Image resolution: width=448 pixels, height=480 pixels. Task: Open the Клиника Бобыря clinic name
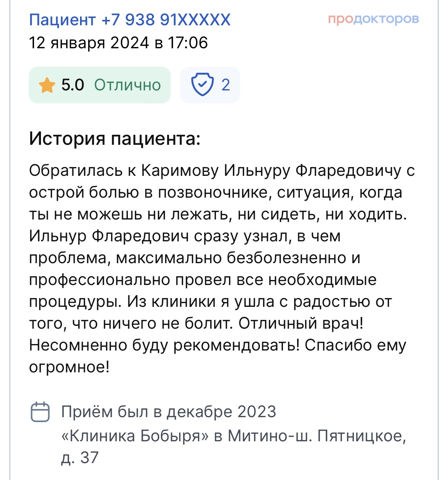(135, 436)
